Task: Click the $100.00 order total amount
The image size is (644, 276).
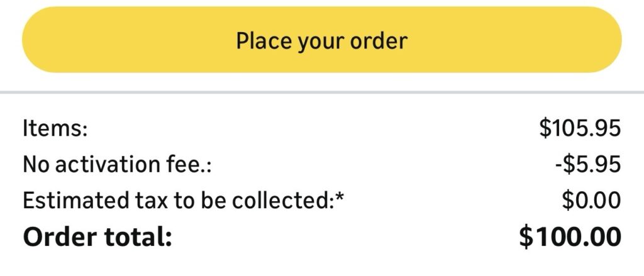Action: point(570,238)
